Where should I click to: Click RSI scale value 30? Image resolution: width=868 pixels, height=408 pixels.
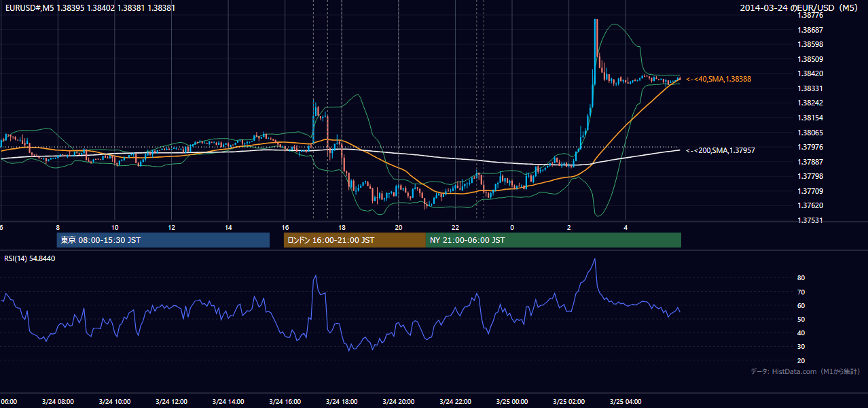pos(801,347)
